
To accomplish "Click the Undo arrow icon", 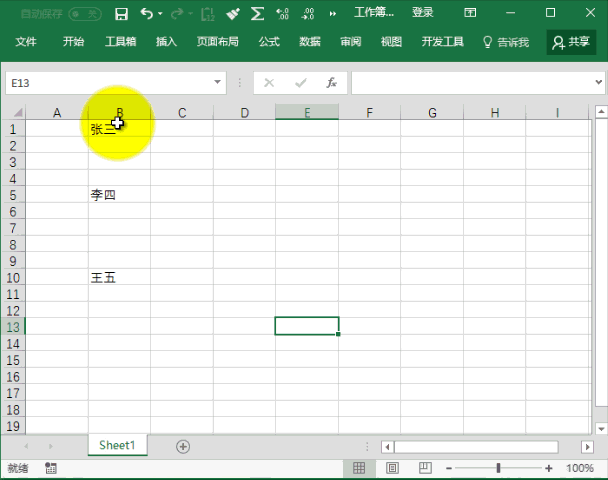I will (147, 13).
